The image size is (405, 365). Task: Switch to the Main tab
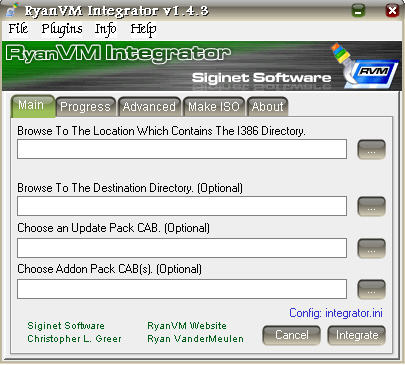[x=33, y=106]
